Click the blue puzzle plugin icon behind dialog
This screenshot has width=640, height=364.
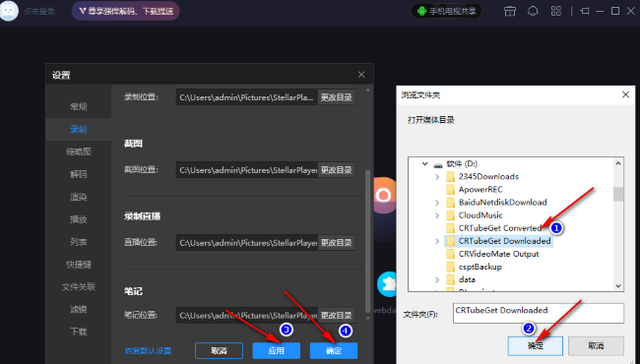387,283
